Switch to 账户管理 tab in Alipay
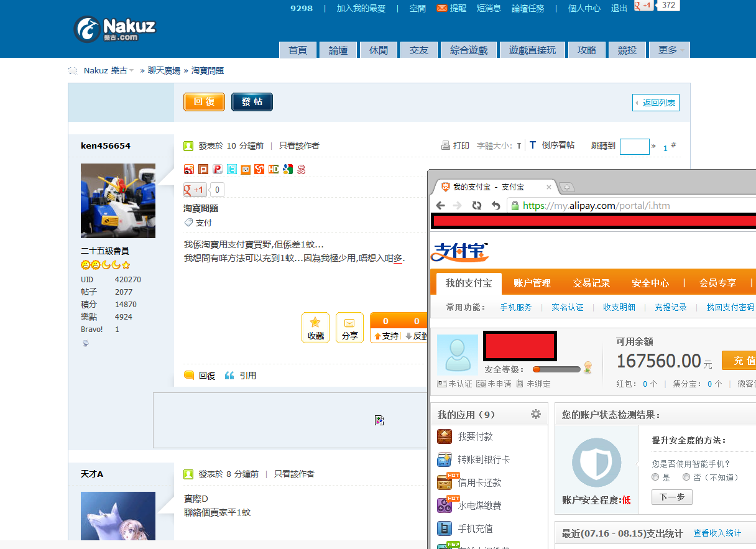Viewport: 756px width, 549px height. pos(532,283)
